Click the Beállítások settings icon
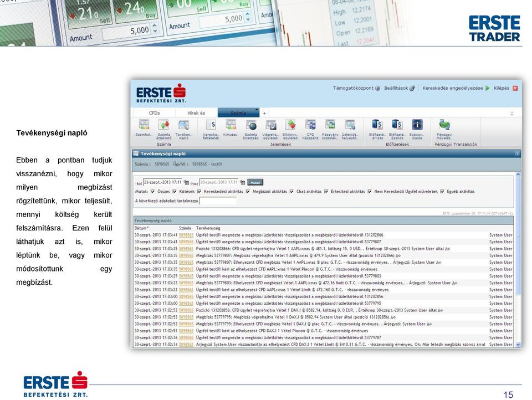The height and width of the screenshot is (400, 532). coord(412,88)
